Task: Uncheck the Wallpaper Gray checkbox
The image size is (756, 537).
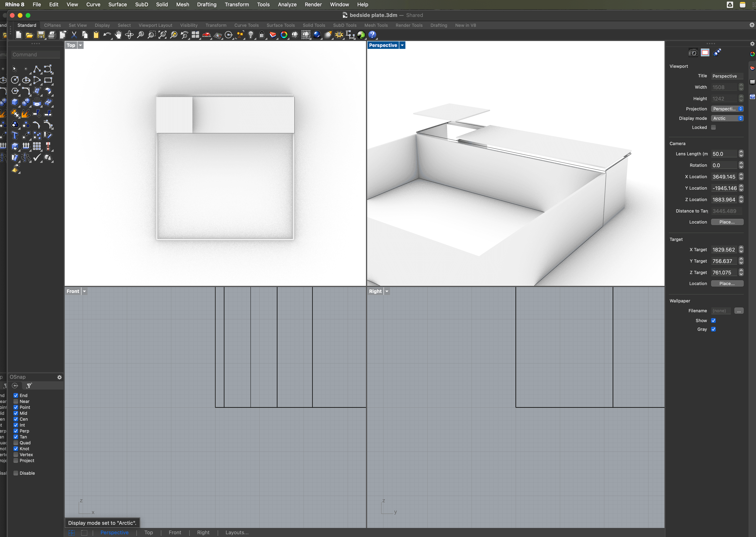Action: [x=713, y=329]
